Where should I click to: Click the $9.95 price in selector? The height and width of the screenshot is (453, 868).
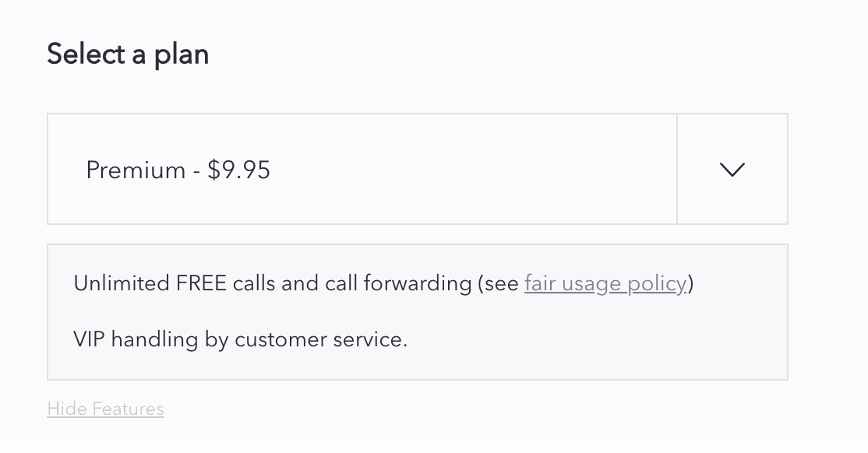[239, 170]
